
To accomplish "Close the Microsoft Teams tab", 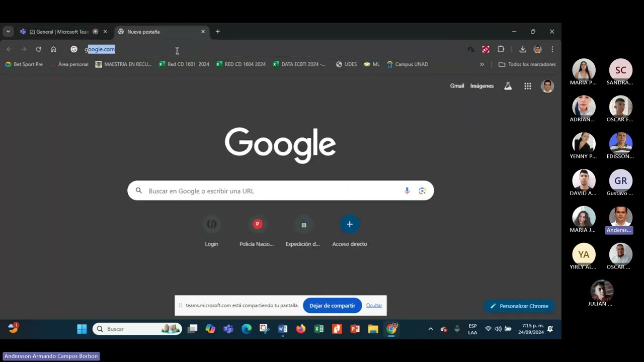I will [x=105, y=32].
